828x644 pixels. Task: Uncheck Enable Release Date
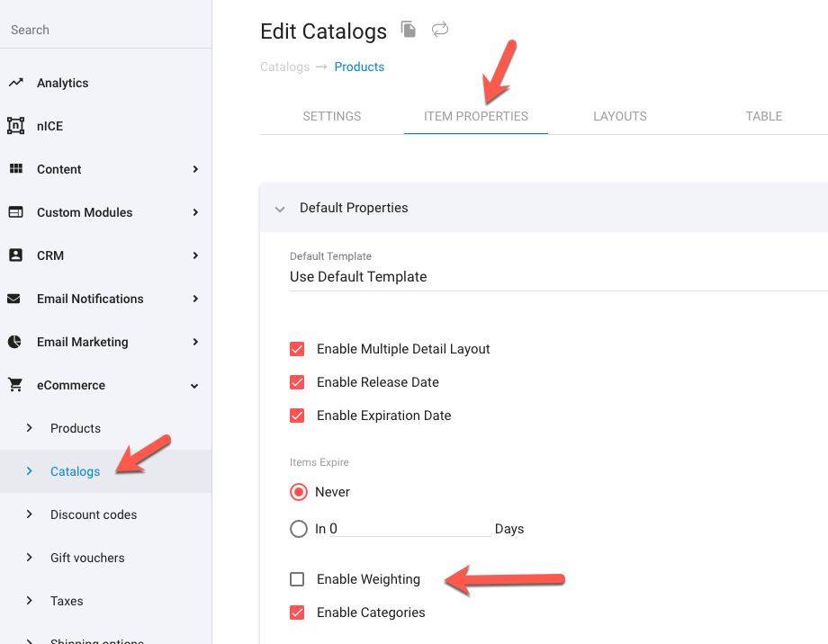pyautogui.click(x=297, y=382)
